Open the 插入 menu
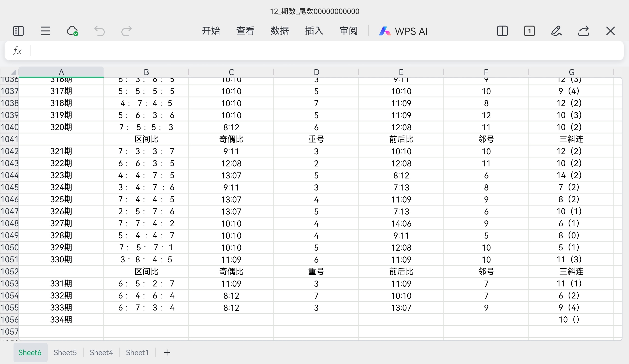629x364 pixels. (x=314, y=31)
